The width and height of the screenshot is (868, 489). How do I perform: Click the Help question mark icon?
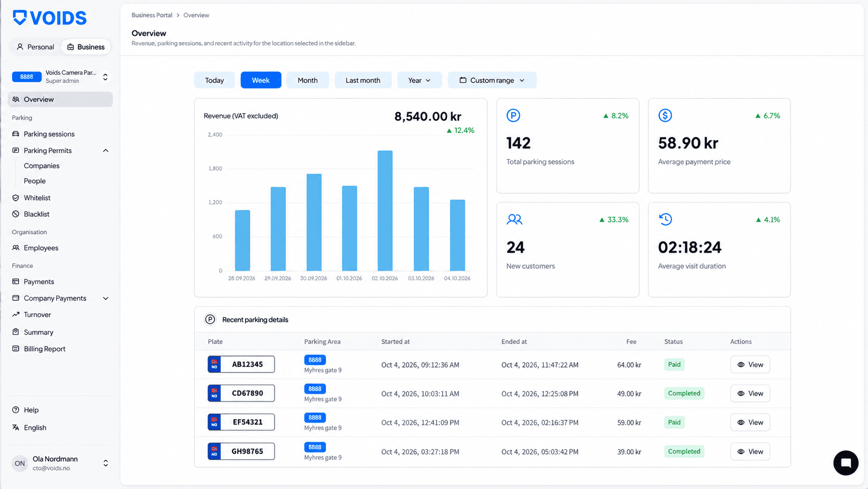(16, 410)
